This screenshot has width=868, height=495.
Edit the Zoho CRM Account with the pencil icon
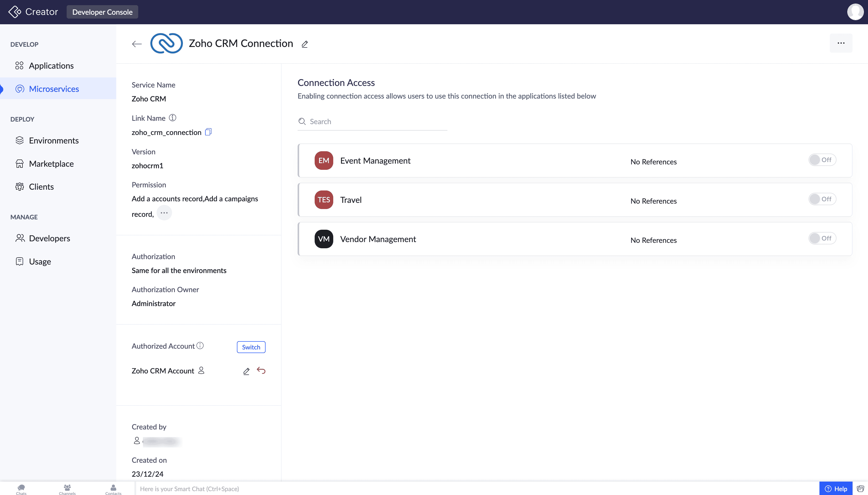click(246, 371)
